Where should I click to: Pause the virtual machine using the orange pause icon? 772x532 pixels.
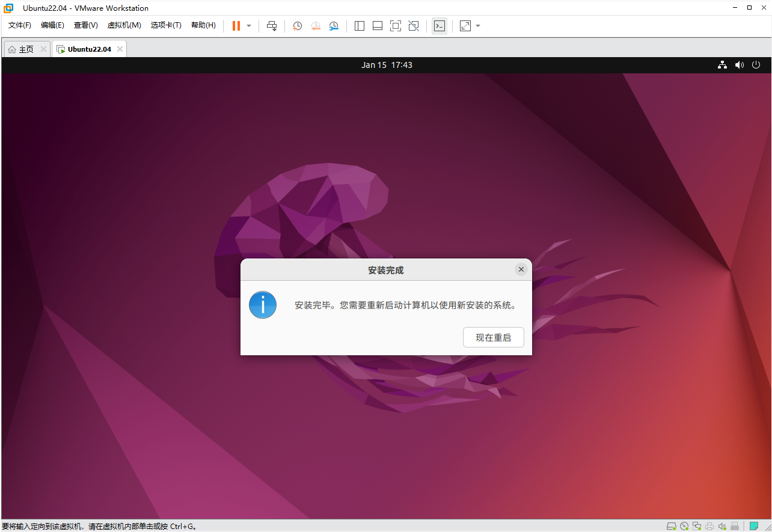(236, 26)
